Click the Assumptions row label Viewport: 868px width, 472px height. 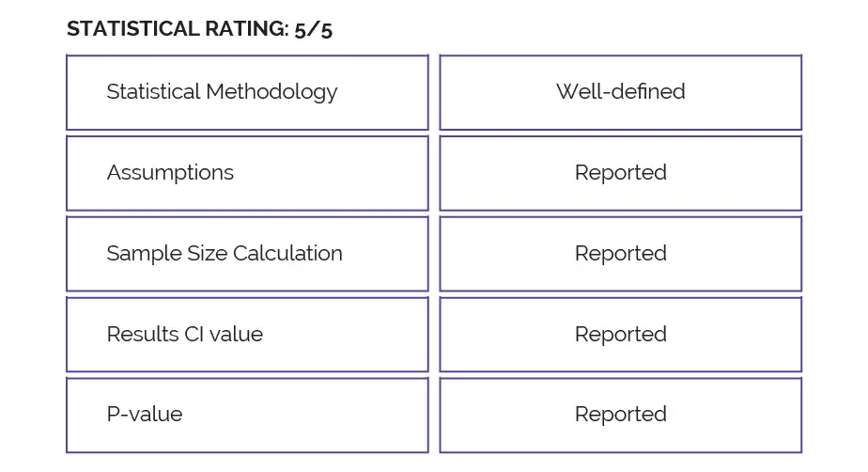(x=170, y=173)
